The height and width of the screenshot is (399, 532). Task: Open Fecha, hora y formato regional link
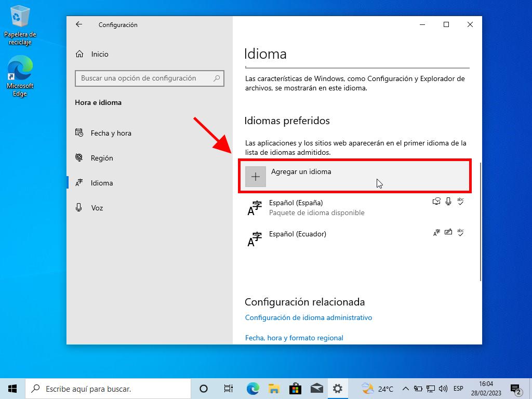pyautogui.click(x=294, y=338)
